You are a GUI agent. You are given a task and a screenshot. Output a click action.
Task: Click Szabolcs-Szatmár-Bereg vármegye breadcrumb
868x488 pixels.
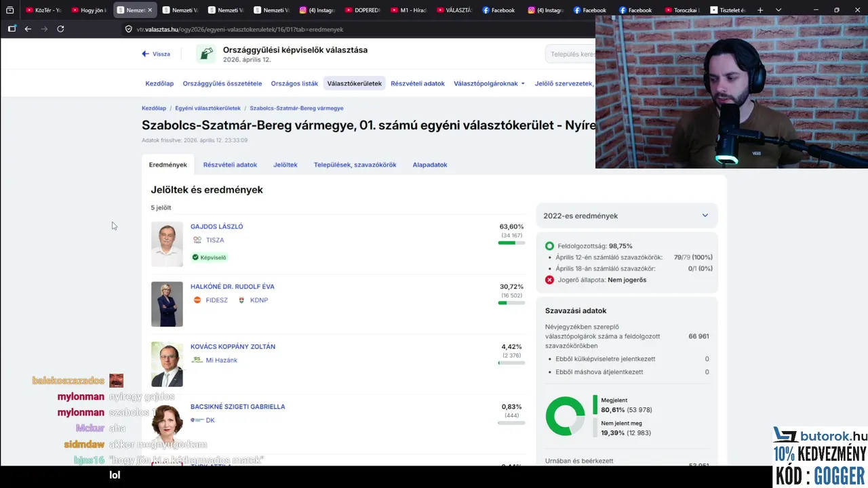tap(296, 108)
